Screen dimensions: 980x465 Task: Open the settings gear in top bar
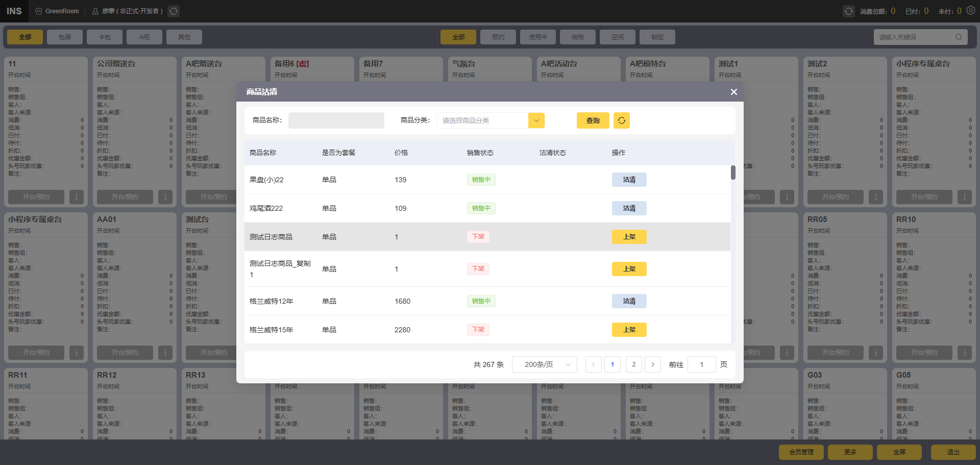pos(971,11)
